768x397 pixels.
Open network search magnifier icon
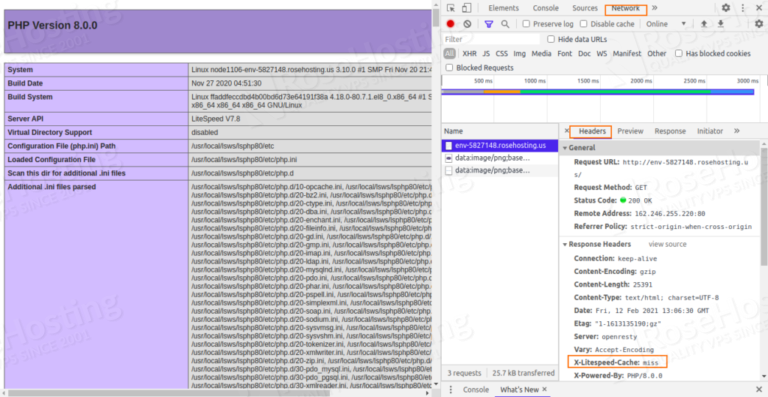(505, 24)
